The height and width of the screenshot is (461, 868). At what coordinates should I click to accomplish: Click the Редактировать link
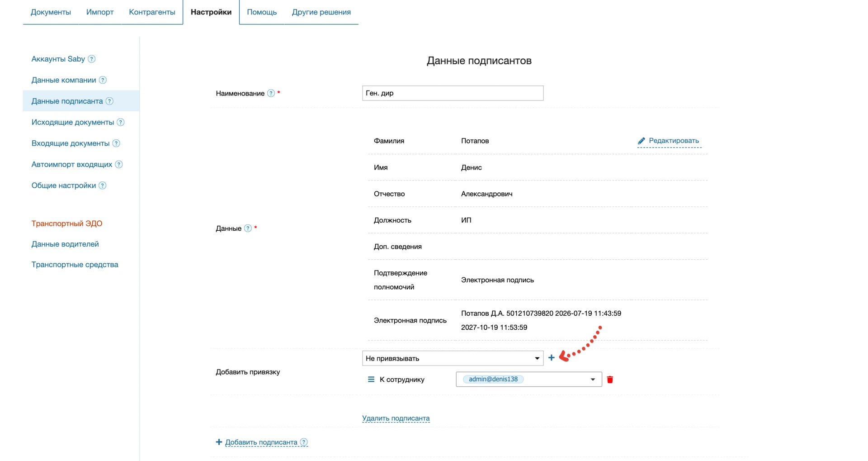[674, 141]
